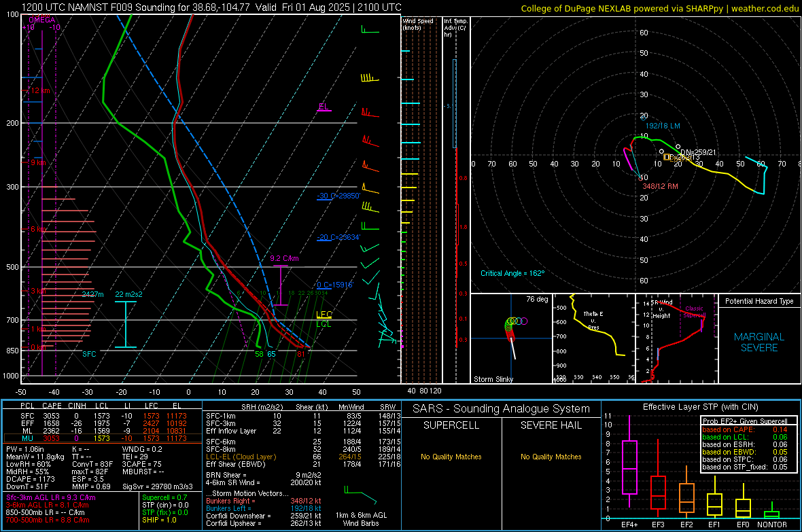
Task: Click 'No Quality Matches' under SUPERCELL
Action: 451,457
